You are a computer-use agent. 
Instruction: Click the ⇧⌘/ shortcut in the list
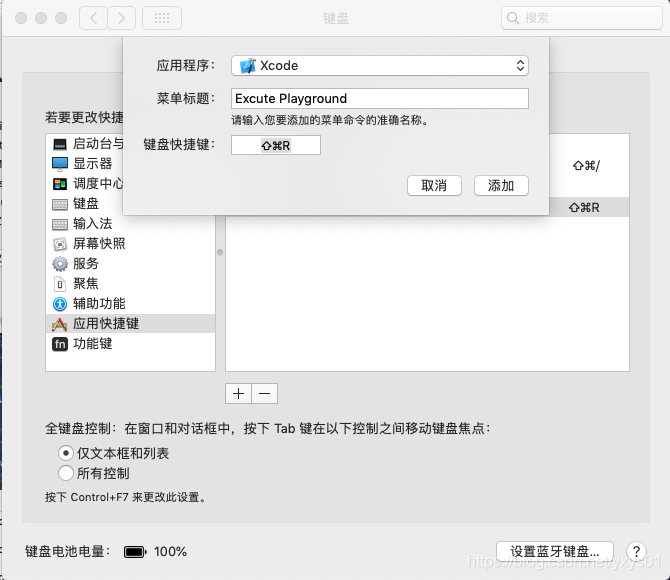tap(586, 165)
